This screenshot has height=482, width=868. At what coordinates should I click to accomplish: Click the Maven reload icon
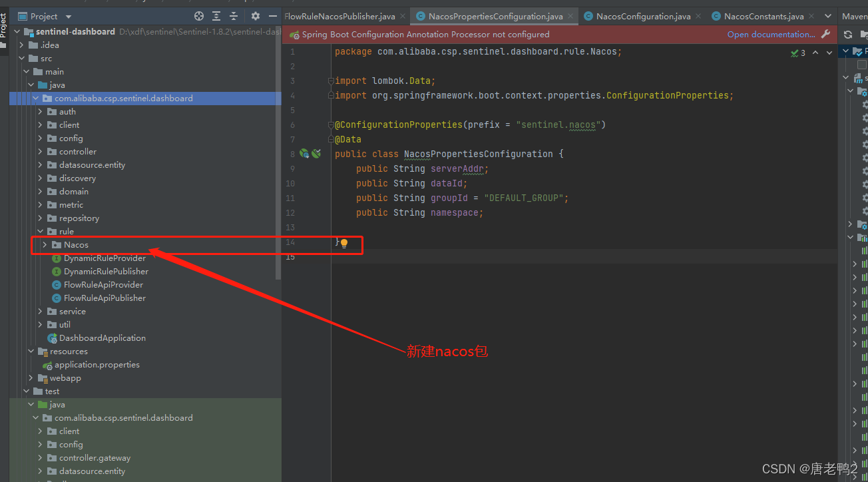click(848, 35)
